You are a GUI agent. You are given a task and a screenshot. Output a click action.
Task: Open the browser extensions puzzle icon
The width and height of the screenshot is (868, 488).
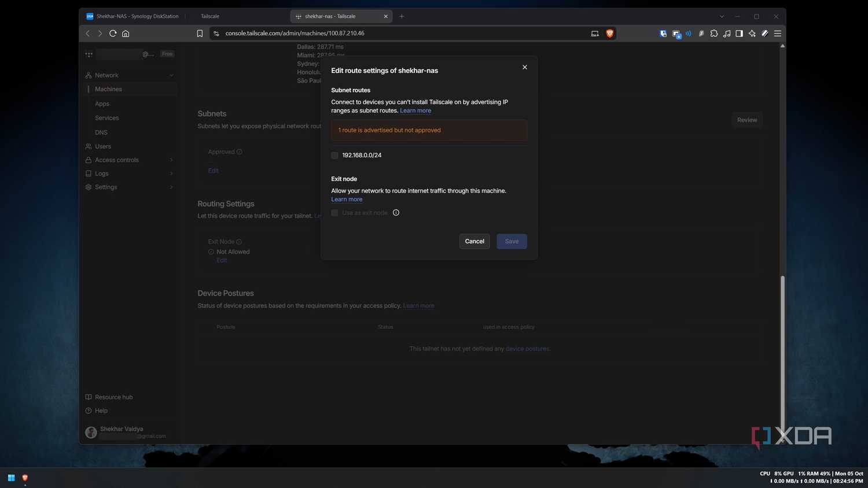pos(714,34)
